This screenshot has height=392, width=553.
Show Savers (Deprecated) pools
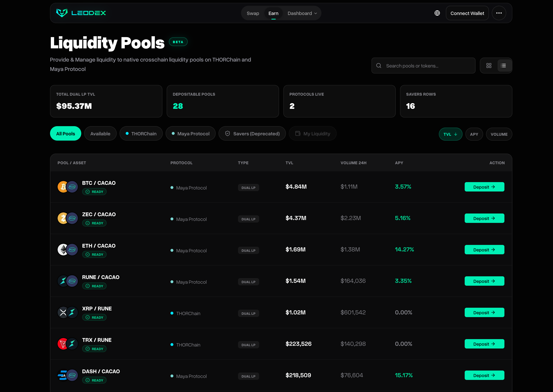(252, 134)
